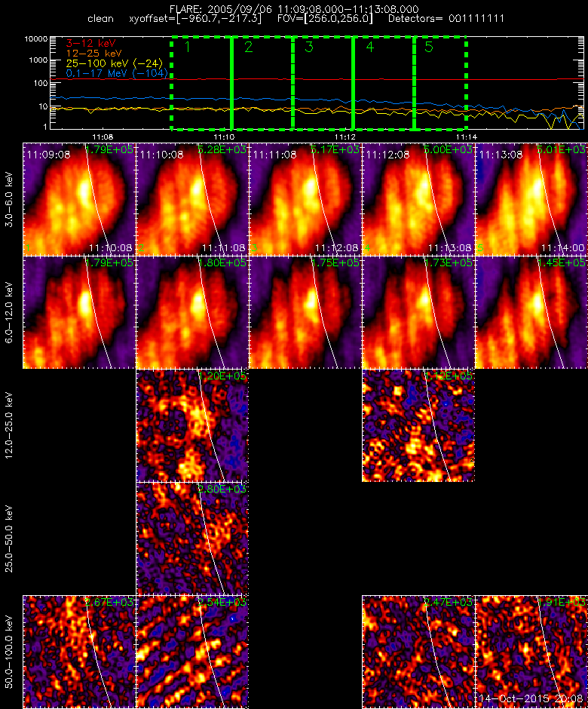588x709 pixels.
Task: Select interval marker 4 in the lightcurve
Action: 369,47
